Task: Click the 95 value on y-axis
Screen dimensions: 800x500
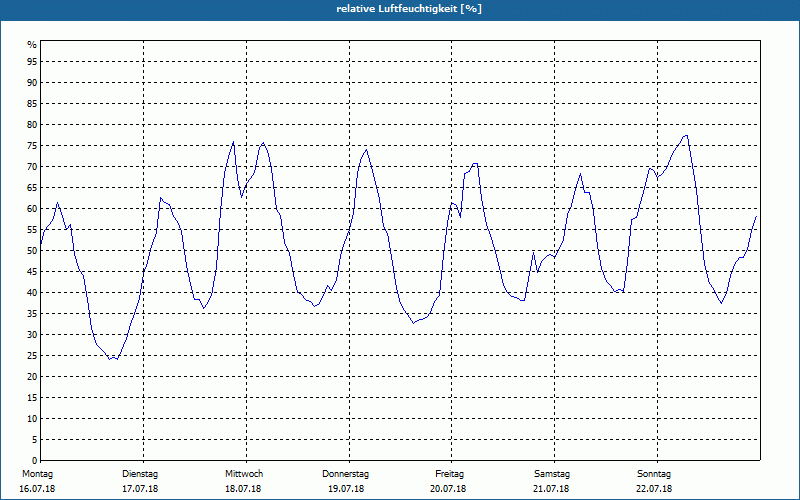Action: (32, 62)
